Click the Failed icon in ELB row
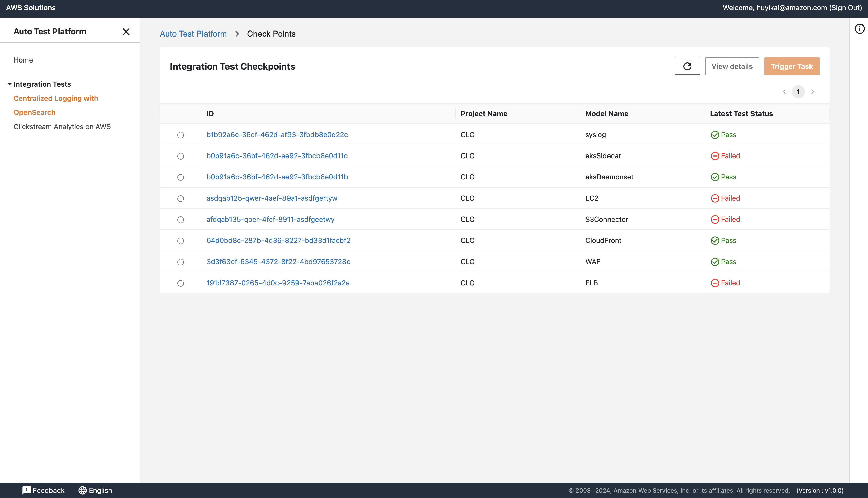Viewport: 868px width, 498px height. coord(715,283)
